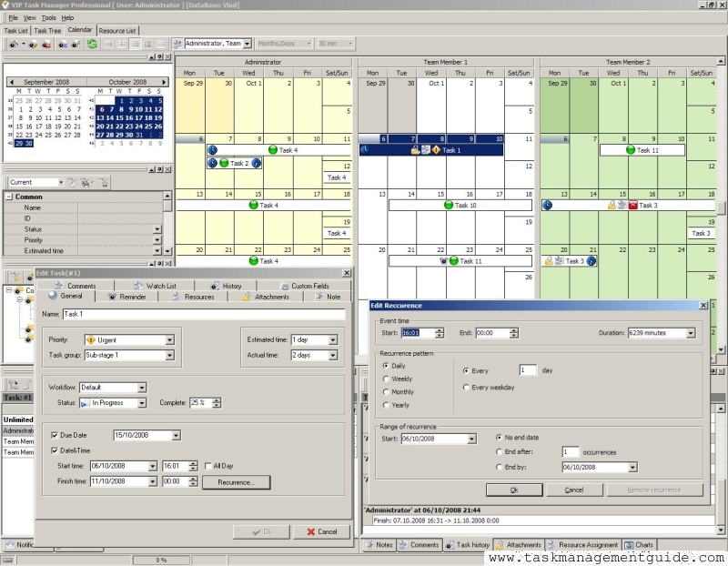Click the task Name input field

(x=204, y=314)
